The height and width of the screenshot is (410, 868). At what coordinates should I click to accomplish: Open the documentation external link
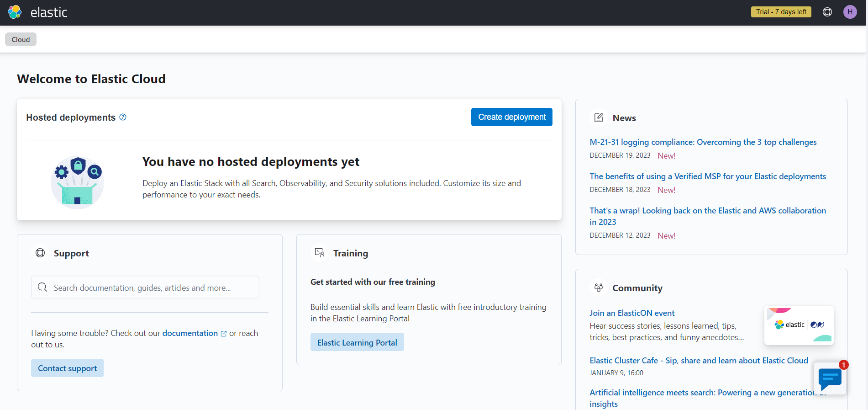[190, 333]
